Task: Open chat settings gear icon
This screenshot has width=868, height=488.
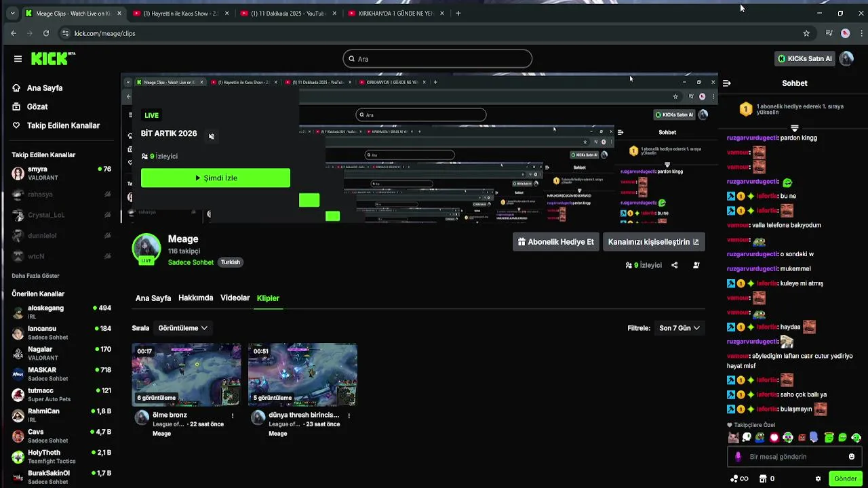Action: pos(818,479)
